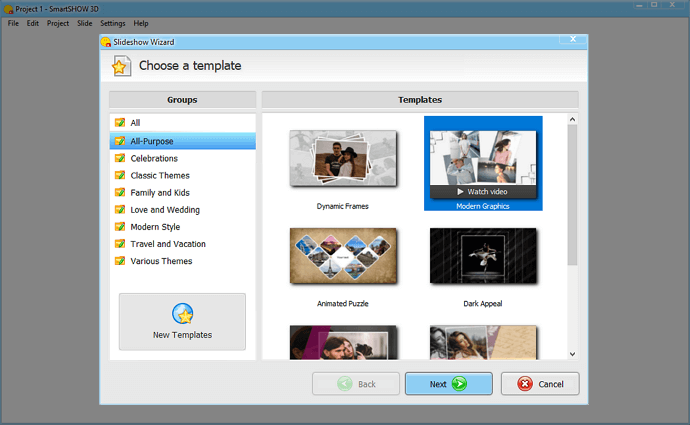
Task: Open the Settings menu
Action: (x=113, y=23)
